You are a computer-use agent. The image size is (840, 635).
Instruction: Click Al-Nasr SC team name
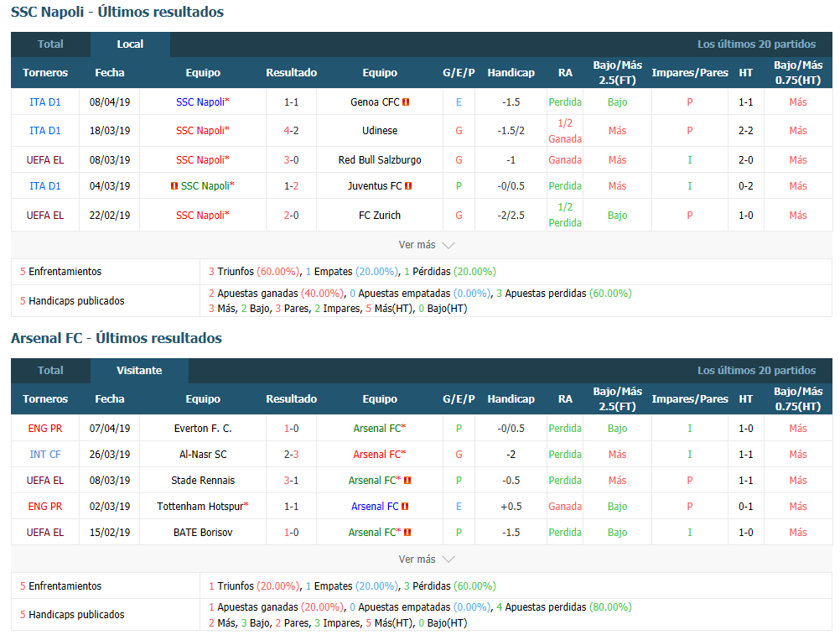pyautogui.click(x=203, y=455)
